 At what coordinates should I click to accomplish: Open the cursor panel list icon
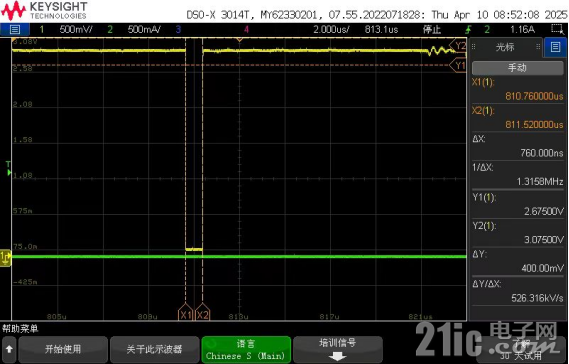point(555,47)
